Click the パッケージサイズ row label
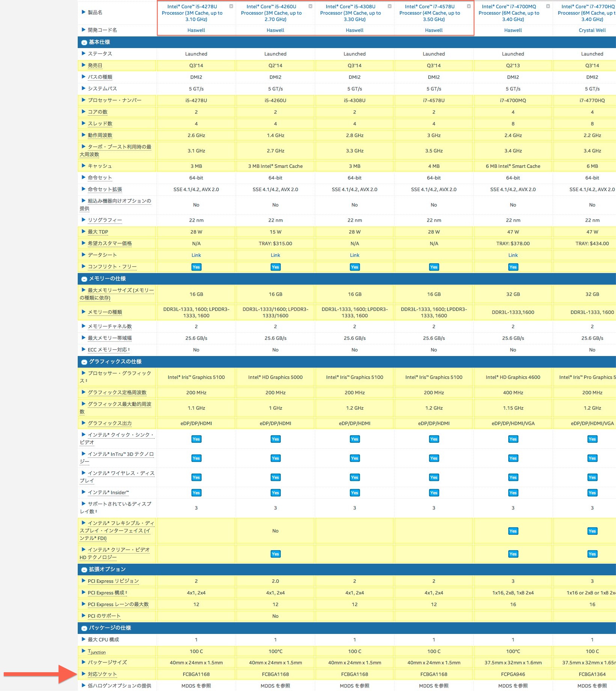 (x=107, y=662)
